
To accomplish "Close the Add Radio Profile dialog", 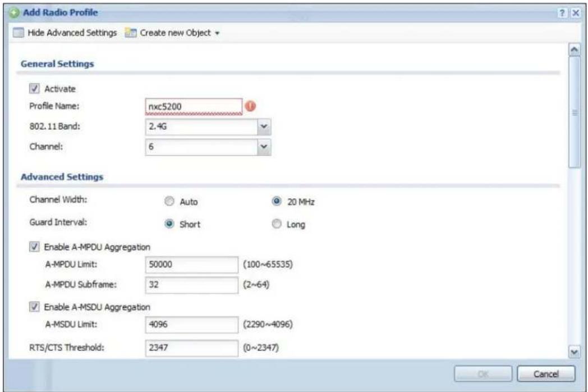I will click(x=576, y=13).
